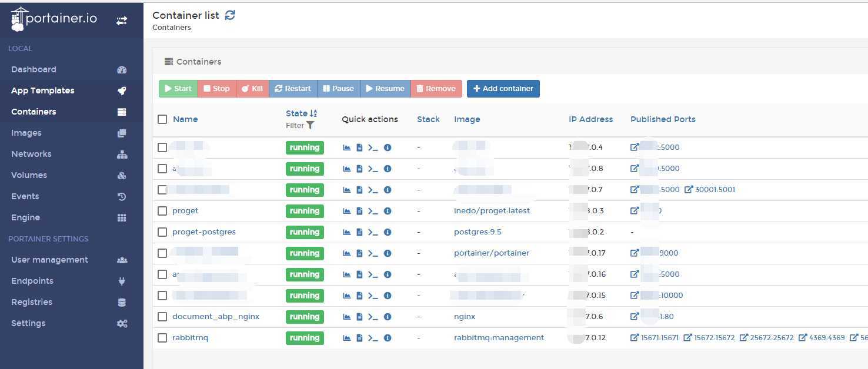Open inspect info icon for rabbitmq
This screenshot has height=369, width=868.
point(388,338)
